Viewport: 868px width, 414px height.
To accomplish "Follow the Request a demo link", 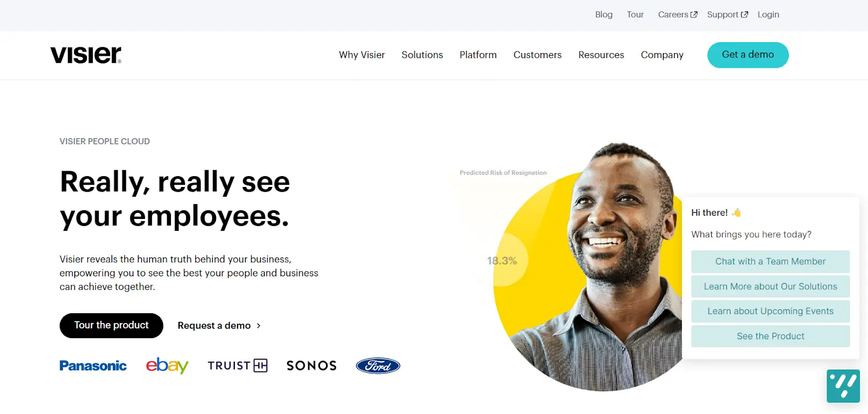I will coord(219,326).
